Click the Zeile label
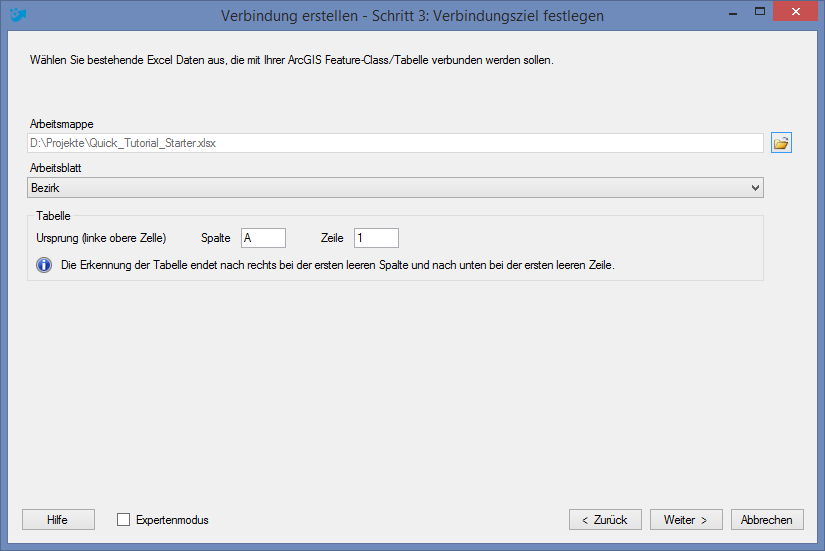 coord(332,238)
